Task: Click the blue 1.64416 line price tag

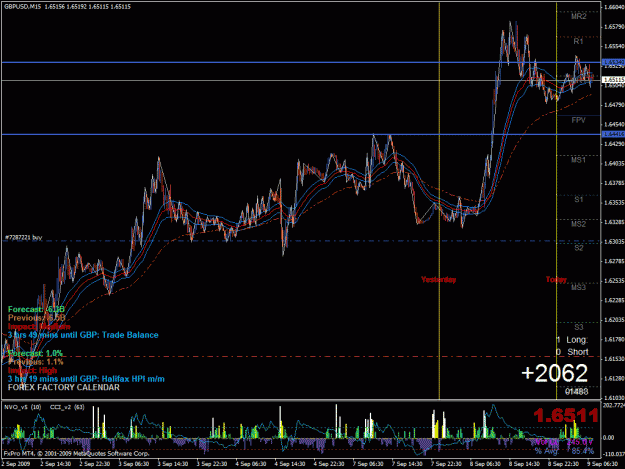Action: click(x=613, y=134)
